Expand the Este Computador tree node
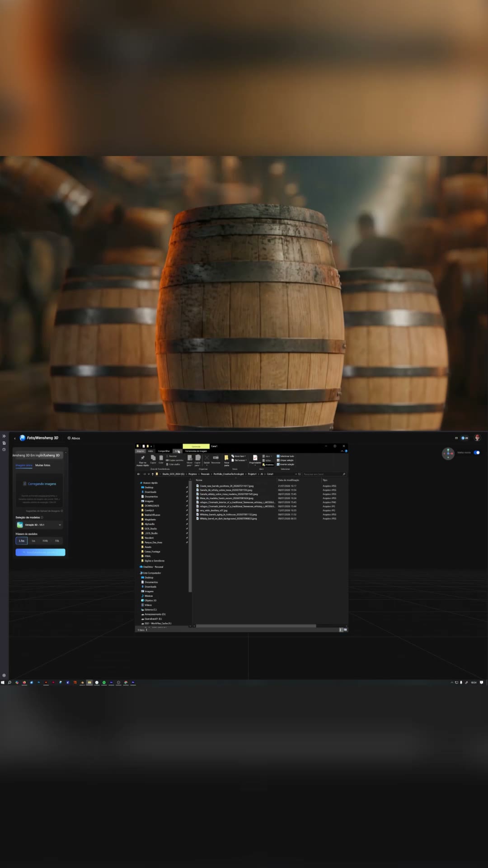Screen dimensions: 488x868 [152, 573]
